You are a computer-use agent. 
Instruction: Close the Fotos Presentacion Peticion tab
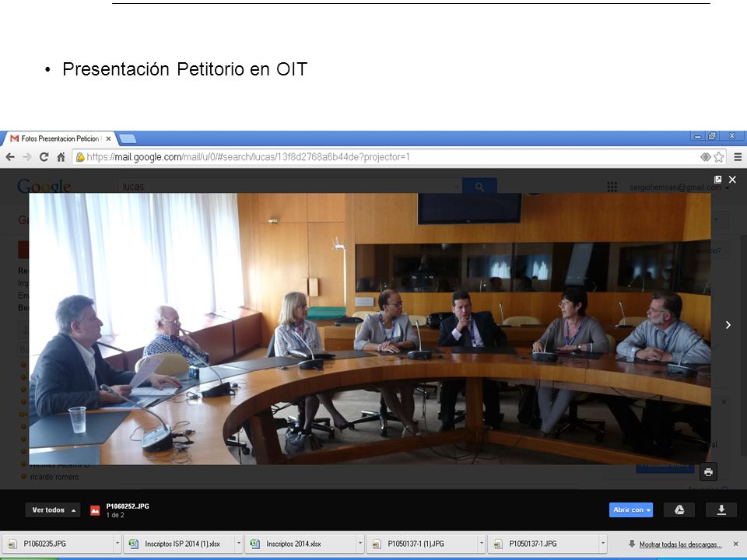click(109, 138)
